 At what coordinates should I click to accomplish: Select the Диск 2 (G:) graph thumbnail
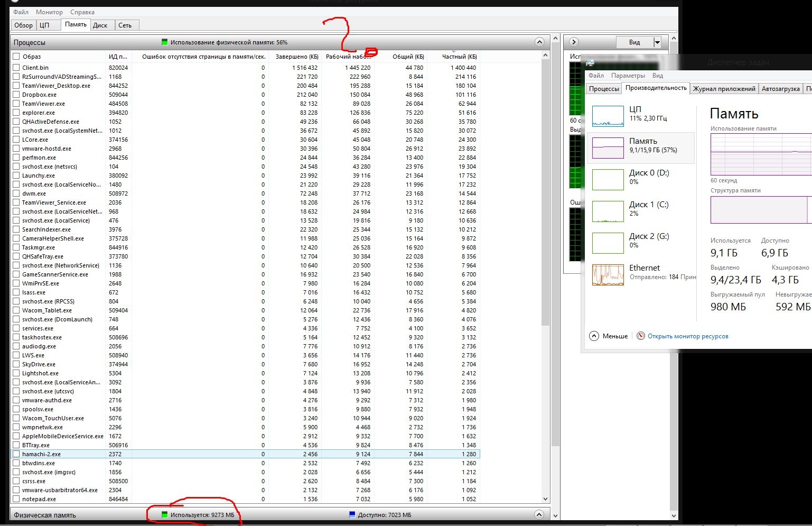[608, 243]
